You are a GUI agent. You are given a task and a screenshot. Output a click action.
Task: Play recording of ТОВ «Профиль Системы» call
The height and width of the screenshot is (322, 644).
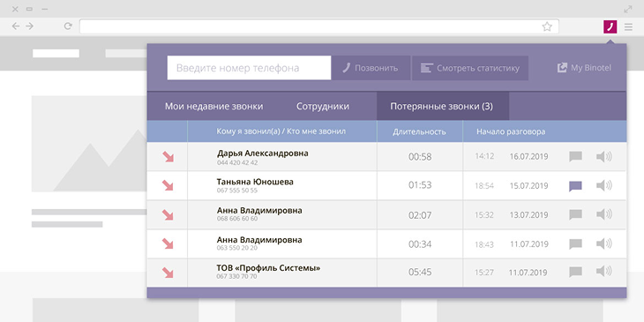[x=603, y=272]
